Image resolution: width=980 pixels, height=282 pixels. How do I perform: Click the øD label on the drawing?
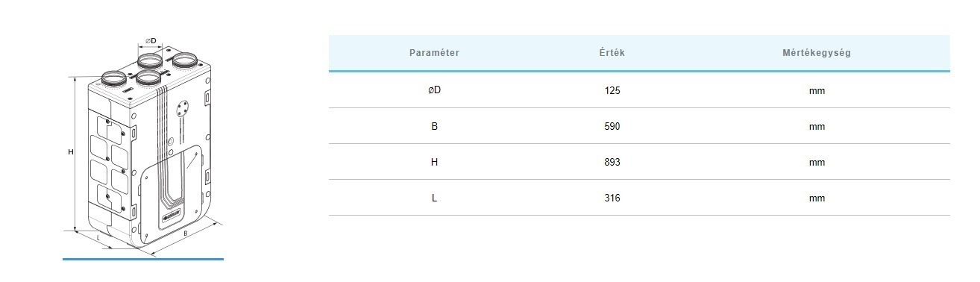pos(150,40)
